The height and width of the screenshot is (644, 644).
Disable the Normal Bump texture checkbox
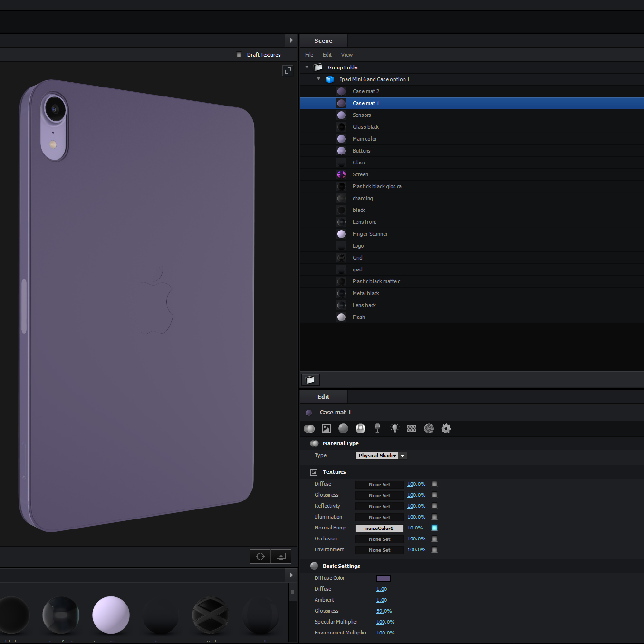434,528
